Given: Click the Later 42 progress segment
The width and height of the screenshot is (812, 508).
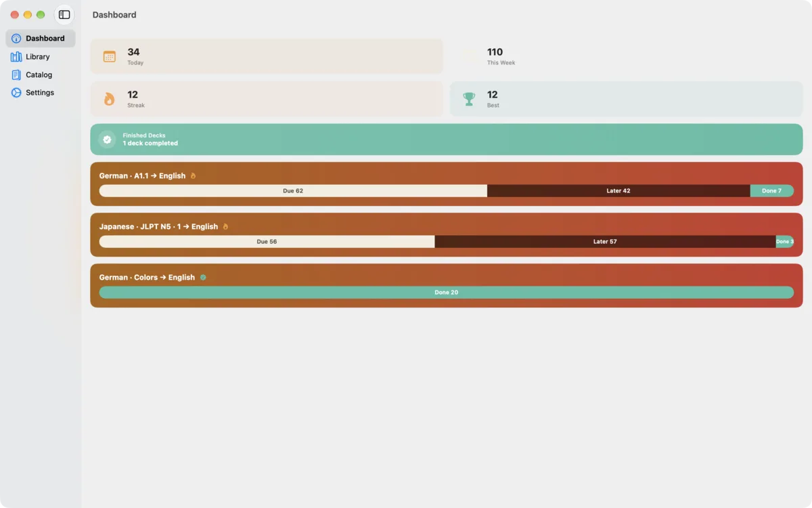Looking at the screenshot, I should click(618, 191).
